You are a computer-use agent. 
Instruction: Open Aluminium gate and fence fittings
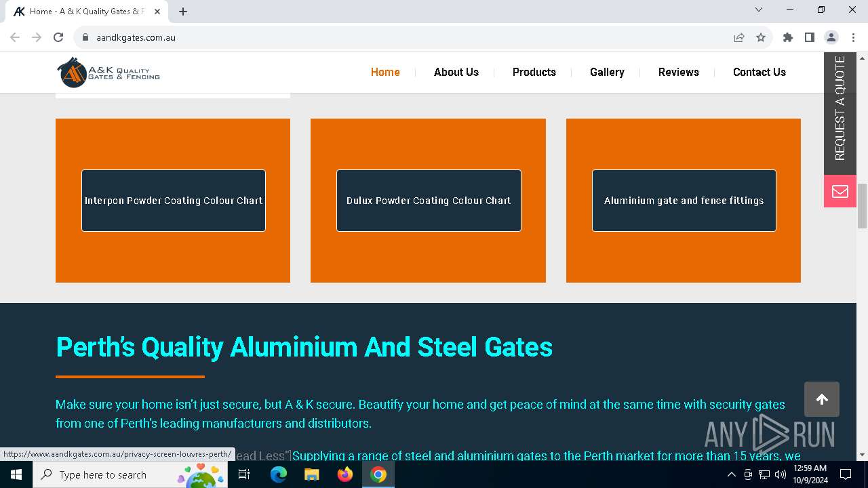[684, 201]
